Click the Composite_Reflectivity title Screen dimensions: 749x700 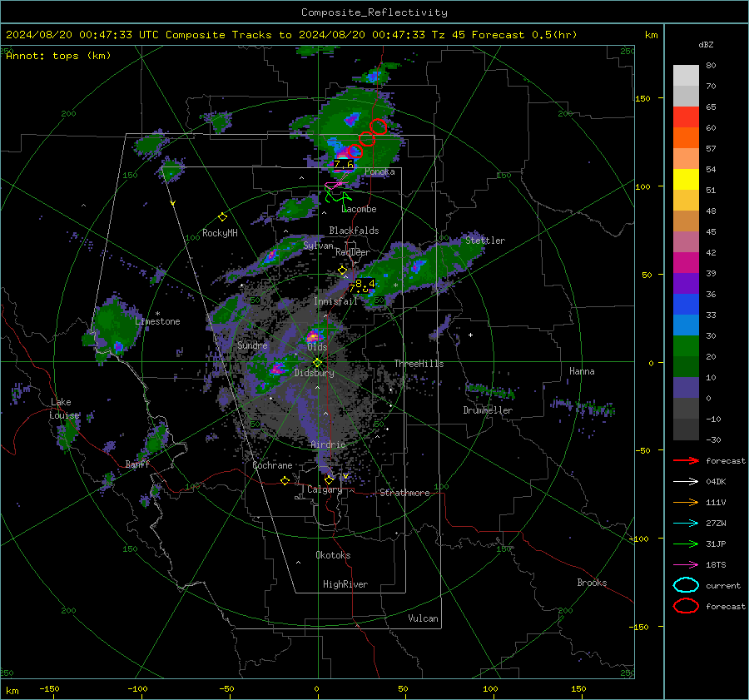374,12
